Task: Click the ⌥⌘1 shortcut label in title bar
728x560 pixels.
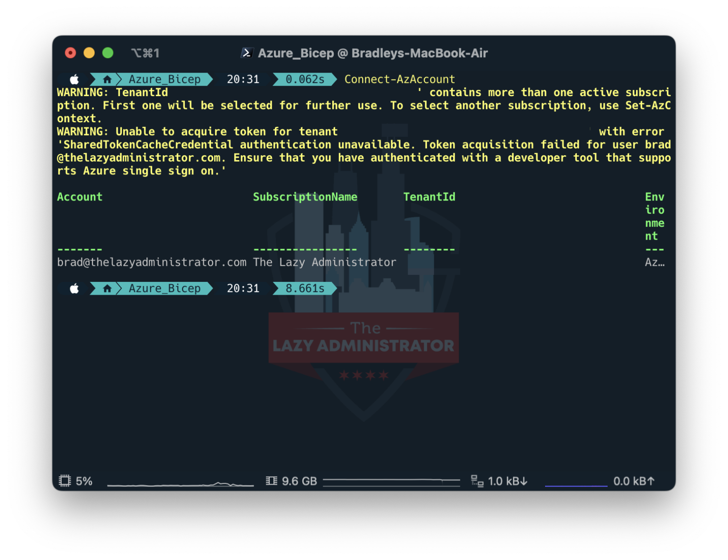Action: (x=145, y=53)
